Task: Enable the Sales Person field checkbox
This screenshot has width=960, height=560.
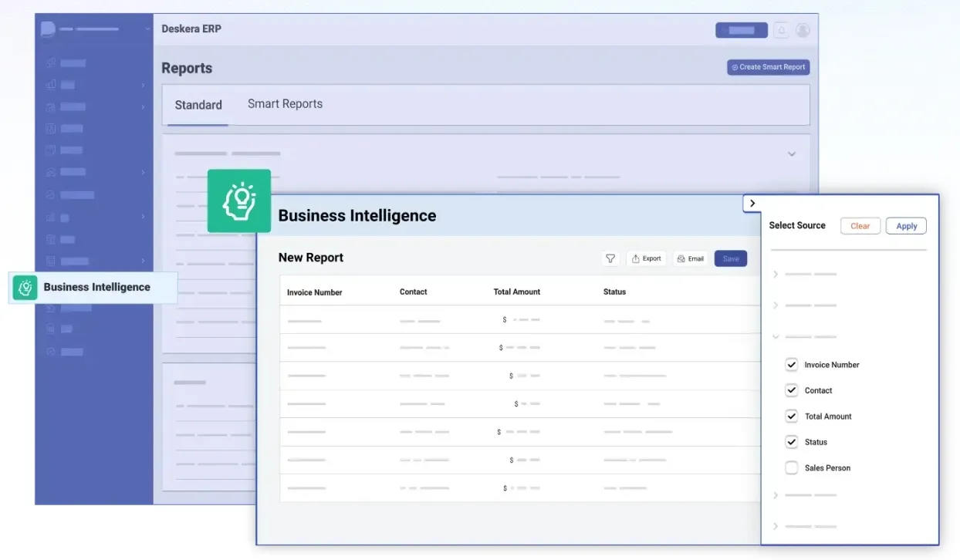Action: pos(791,467)
